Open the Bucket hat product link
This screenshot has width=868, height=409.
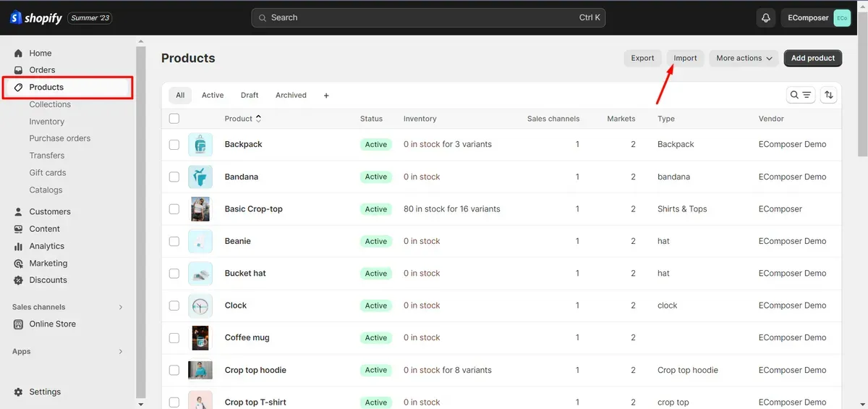tap(245, 274)
